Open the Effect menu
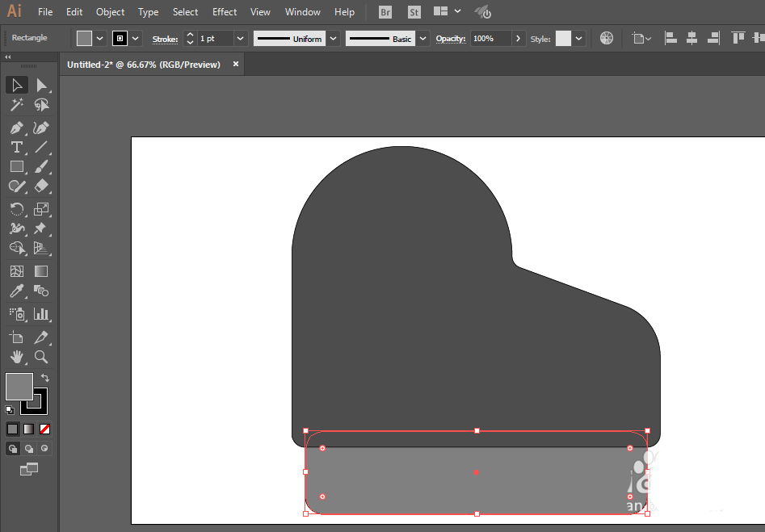 [x=225, y=11]
